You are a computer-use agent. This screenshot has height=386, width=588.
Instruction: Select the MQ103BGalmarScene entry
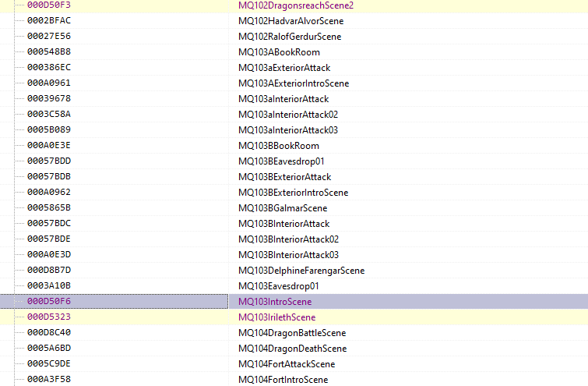coord(283,208)
